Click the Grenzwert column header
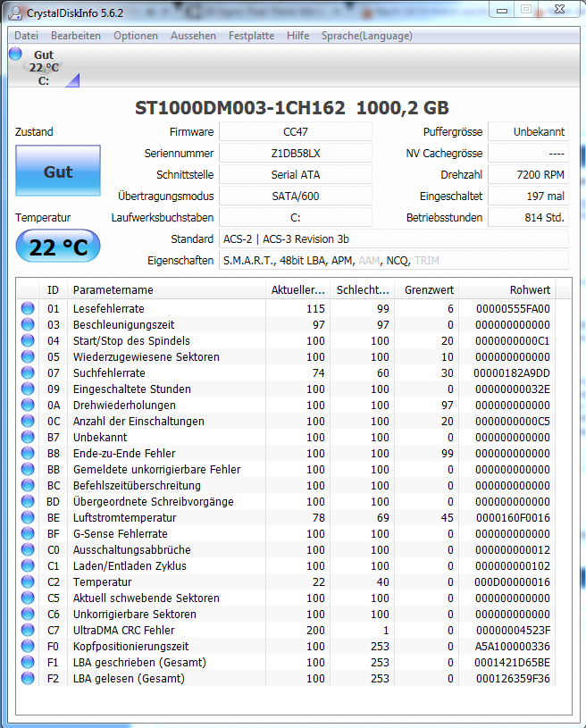Image resolution: width=586 pixels, height=728 pixels. [x=427, y=290]
